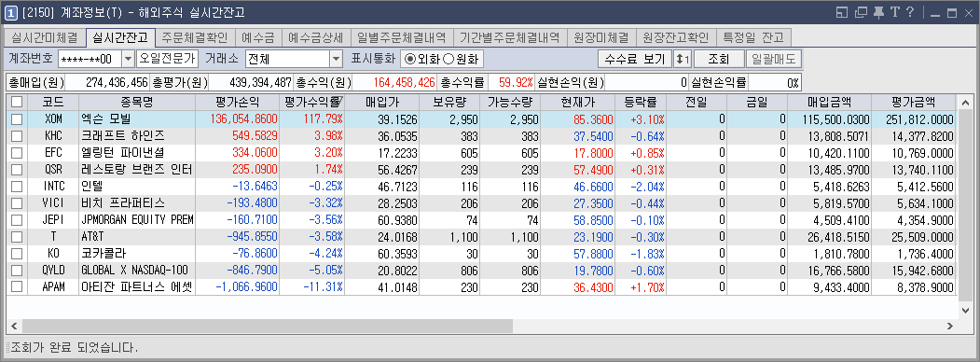Check the QYLD row checkbox

coord(17,270)
